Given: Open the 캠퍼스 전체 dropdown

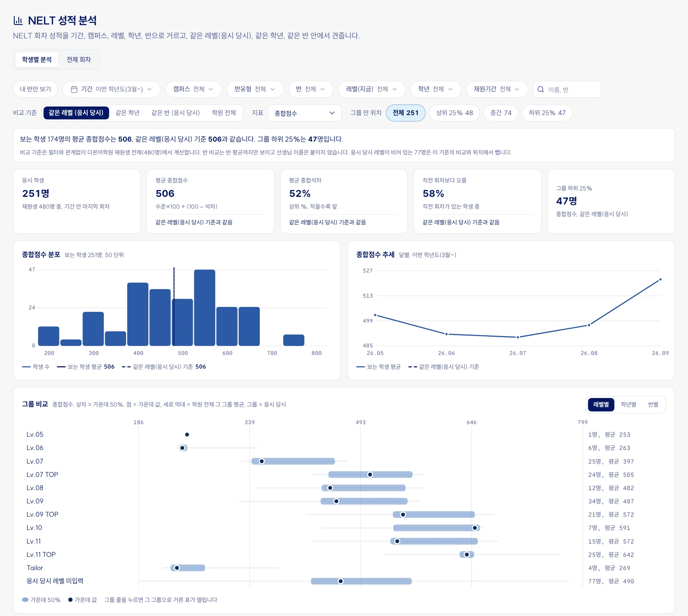Looking at the screenshot, I should tap(193, 89).
